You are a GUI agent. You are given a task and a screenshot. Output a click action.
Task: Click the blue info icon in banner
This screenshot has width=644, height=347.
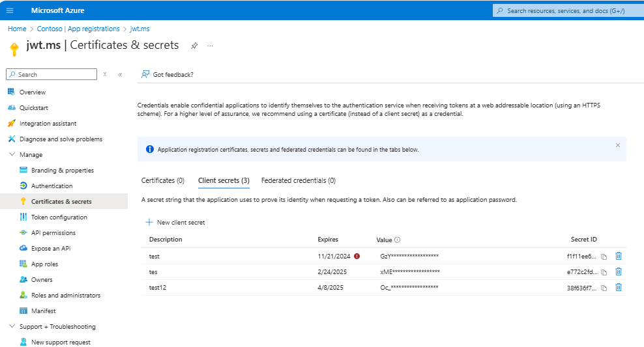pos(150,149)
